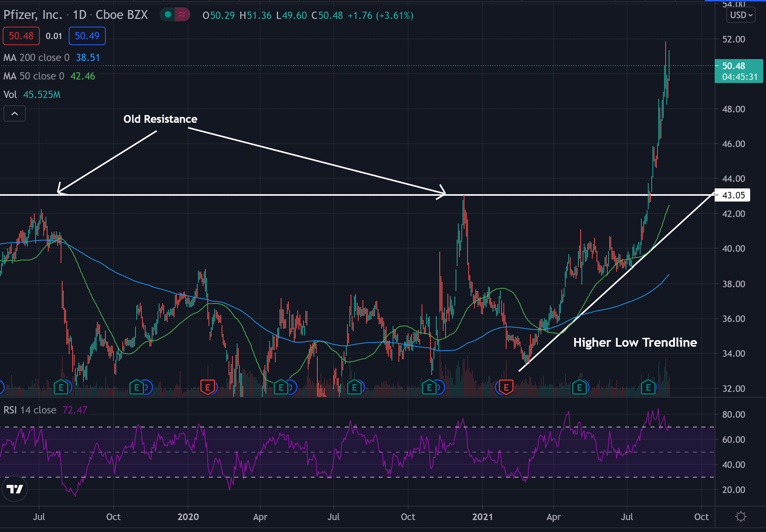The height and width of the screenshot is (532, 766).
Task: Open the earnings marker after Apr 2021
Action: [580, 387]
